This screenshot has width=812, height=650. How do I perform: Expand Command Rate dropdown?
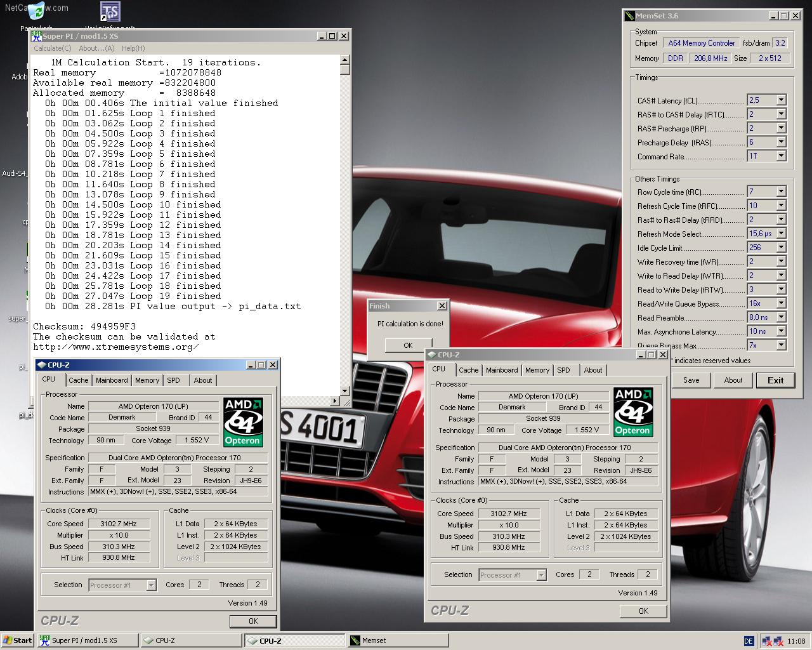click(781, 156)
